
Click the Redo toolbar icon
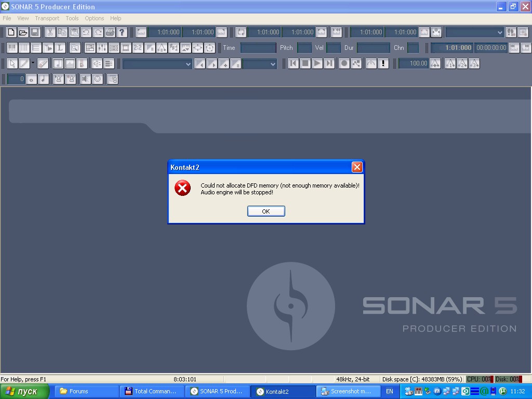98,32
